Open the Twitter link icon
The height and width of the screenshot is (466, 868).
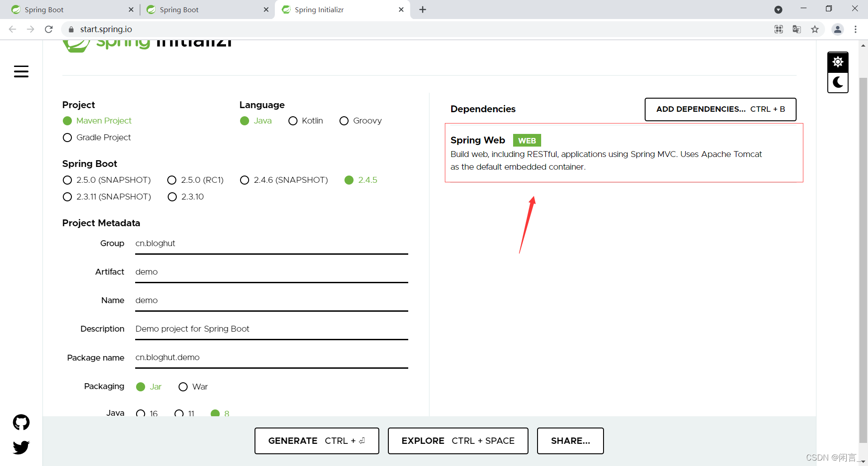click(21, 447)
